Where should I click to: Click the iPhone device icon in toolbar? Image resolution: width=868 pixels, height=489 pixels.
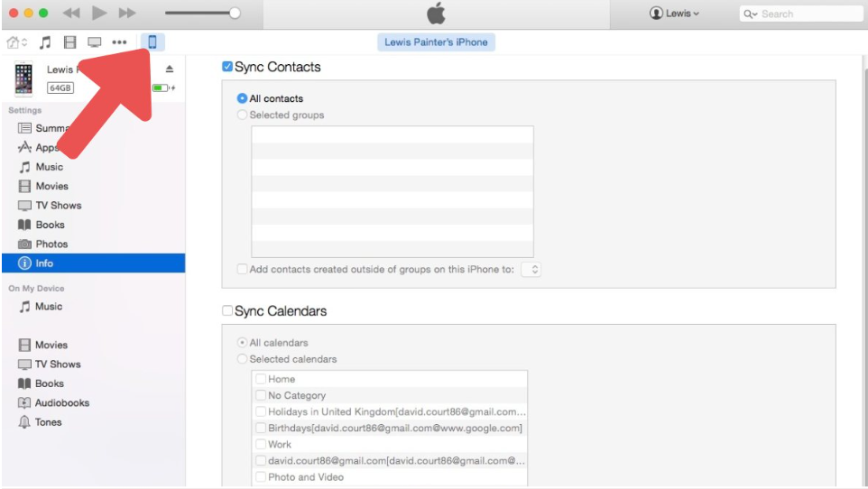click(152, 42)
